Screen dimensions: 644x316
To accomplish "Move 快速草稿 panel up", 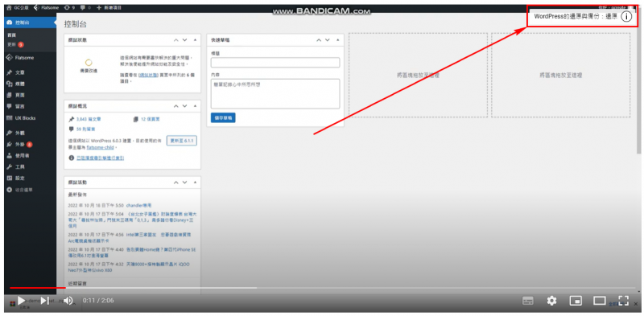I will click(x=319, y=40).
